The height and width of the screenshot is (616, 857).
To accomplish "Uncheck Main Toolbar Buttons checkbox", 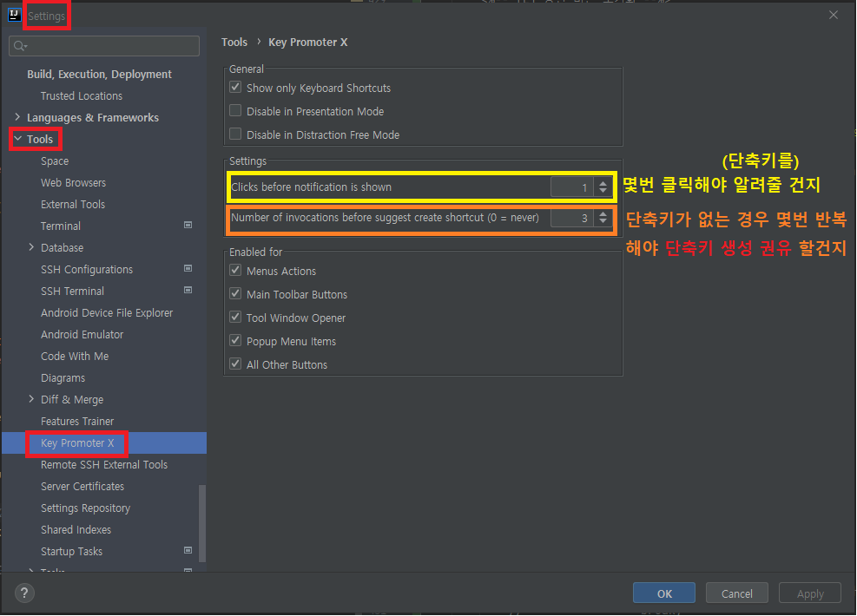I will point(235,293).
